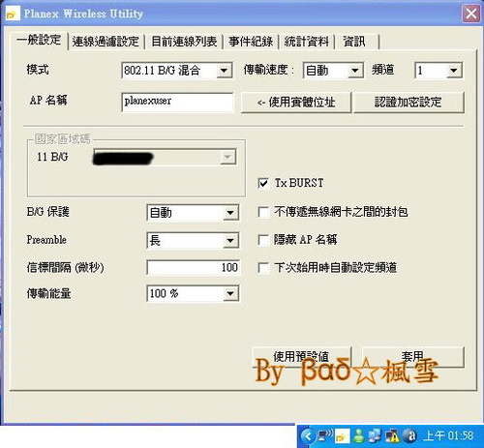
Task: Open the B/G 保護 dropdown
Action: click(x=193, y=213)
